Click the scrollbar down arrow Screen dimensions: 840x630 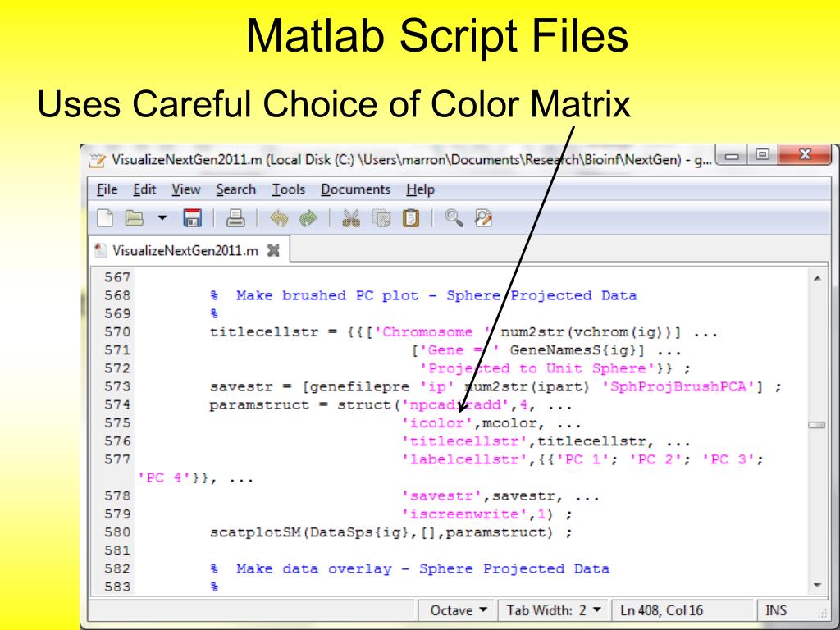click(x=817, y=585)
